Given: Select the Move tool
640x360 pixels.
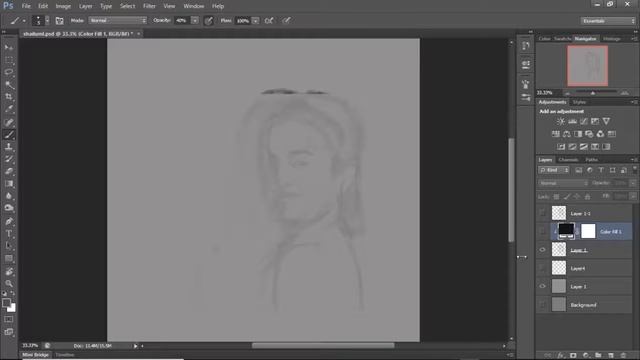Looking at the screenshot, I should click(9, 48).
